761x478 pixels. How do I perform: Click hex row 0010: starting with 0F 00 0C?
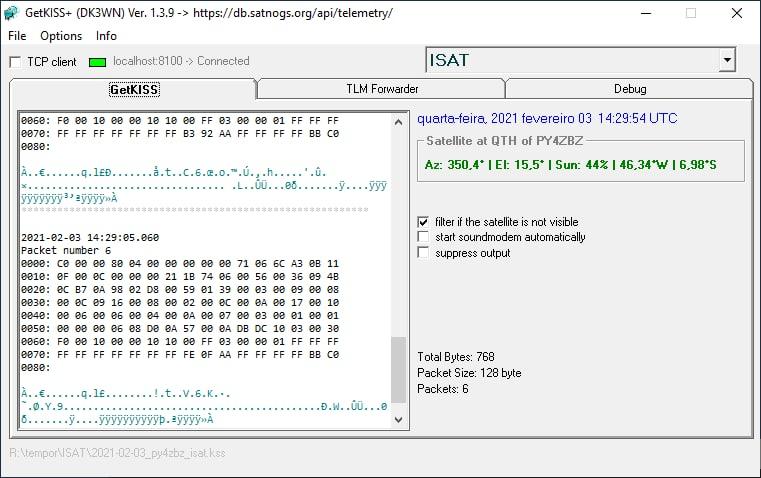180,277
